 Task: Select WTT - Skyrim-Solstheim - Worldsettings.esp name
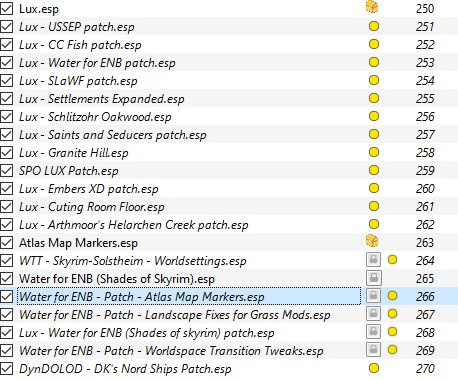click(133, 261)
